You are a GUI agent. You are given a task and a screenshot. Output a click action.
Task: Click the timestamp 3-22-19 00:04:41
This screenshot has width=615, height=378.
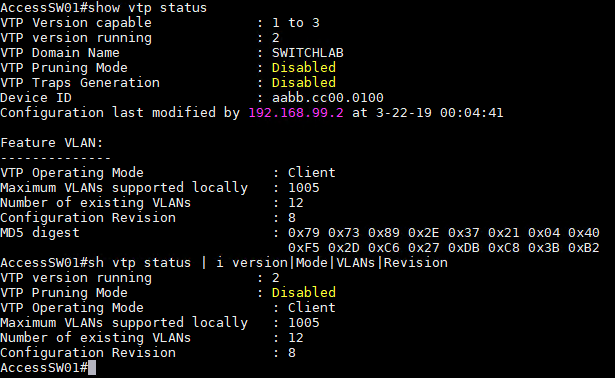click(x=440, y=113)
